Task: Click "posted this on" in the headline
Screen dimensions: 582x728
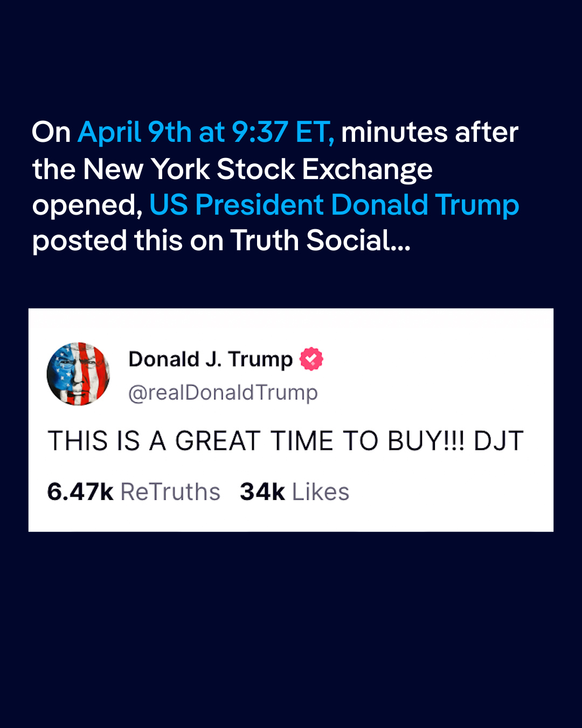Action: 128,241
